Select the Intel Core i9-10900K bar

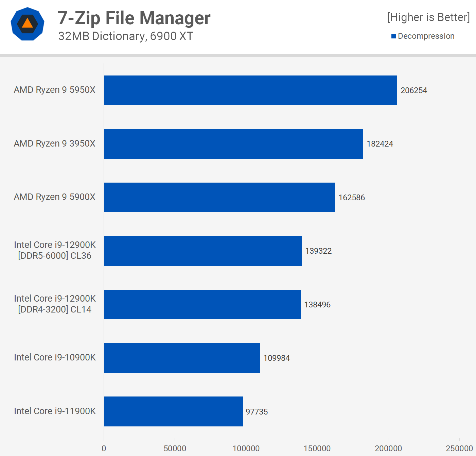point(182,358)
